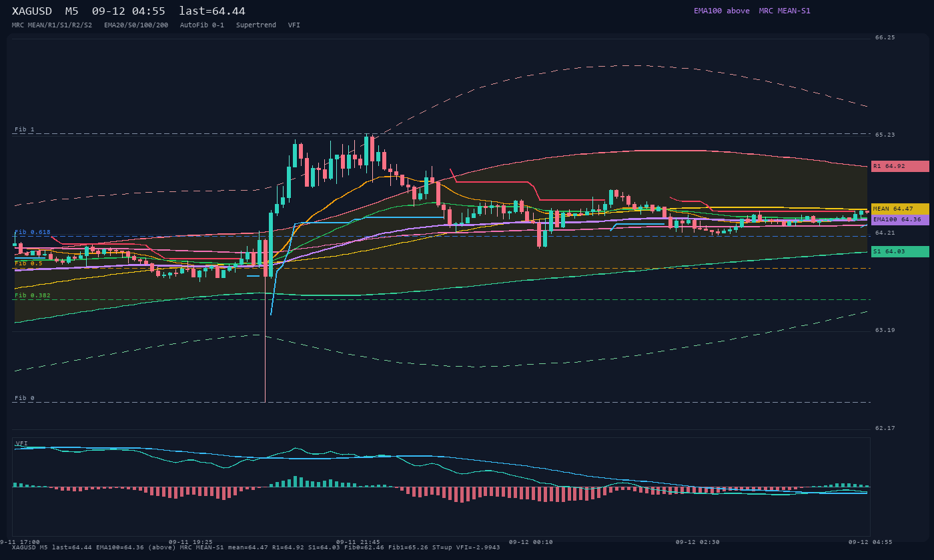Click the bottom status summary line
934x560 pixels.
point(256,547)
